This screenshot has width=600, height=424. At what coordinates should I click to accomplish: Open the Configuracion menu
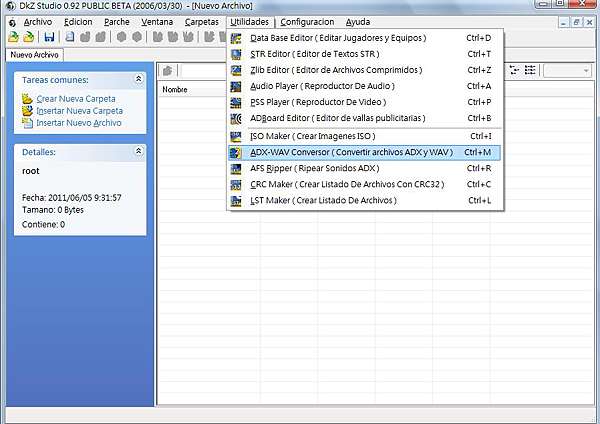click(x=307, y=22)
